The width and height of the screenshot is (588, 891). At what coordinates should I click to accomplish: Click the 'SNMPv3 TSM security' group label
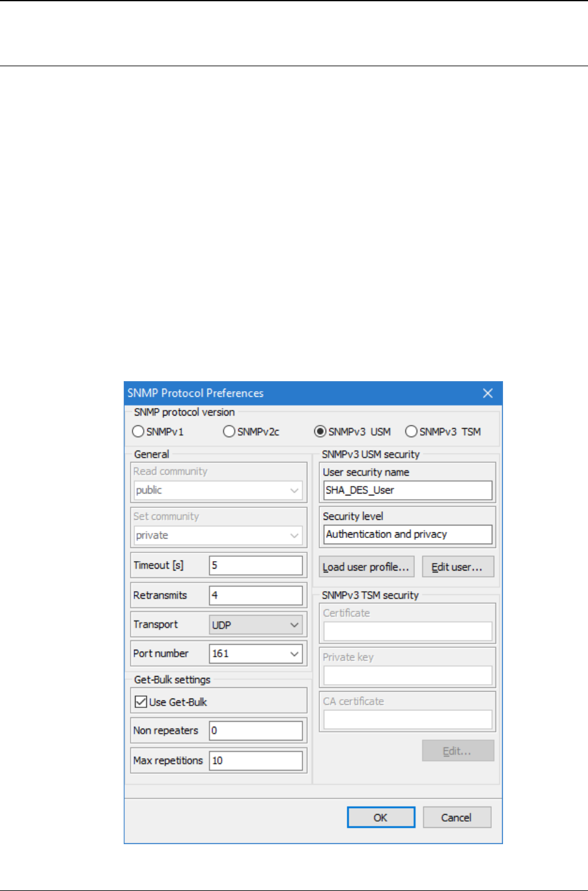click(x=370, y=595)
